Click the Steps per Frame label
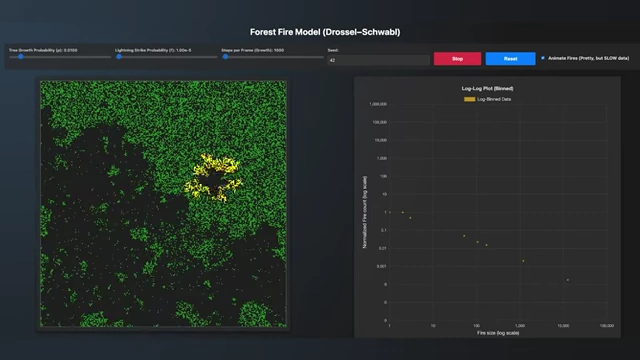The width and height of the screenshot is (640, 360). pos(253,50)
